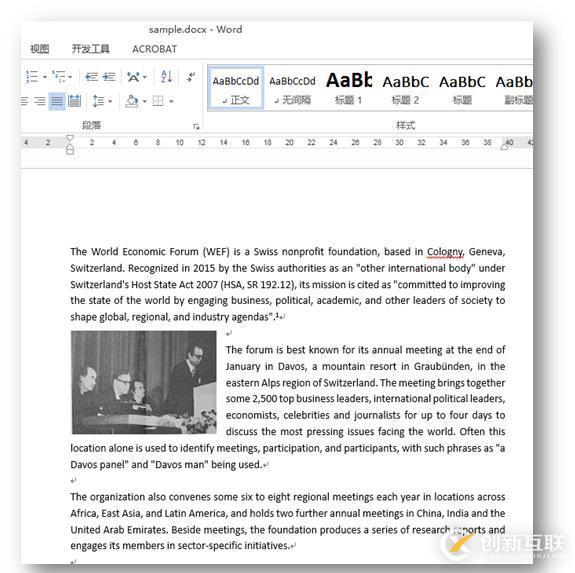Click the increase indent icon
Viewport: 575px width, 573px height.
pos(109,77)
